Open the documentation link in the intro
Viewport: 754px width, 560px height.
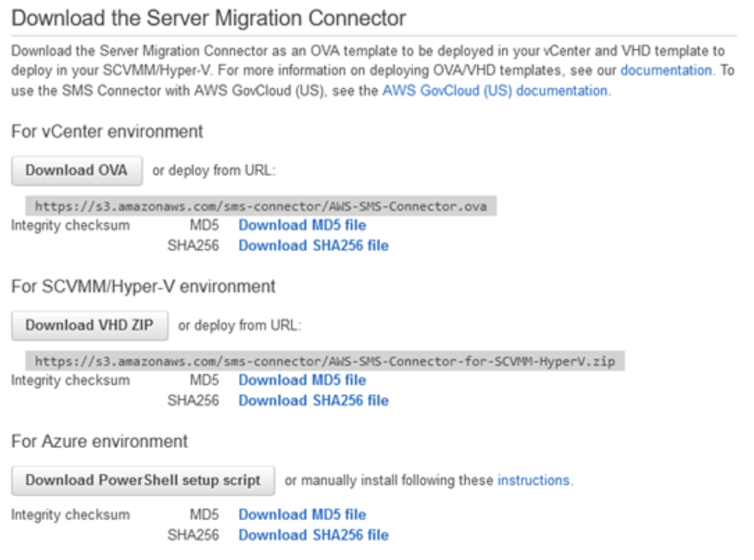pos(668,70)
